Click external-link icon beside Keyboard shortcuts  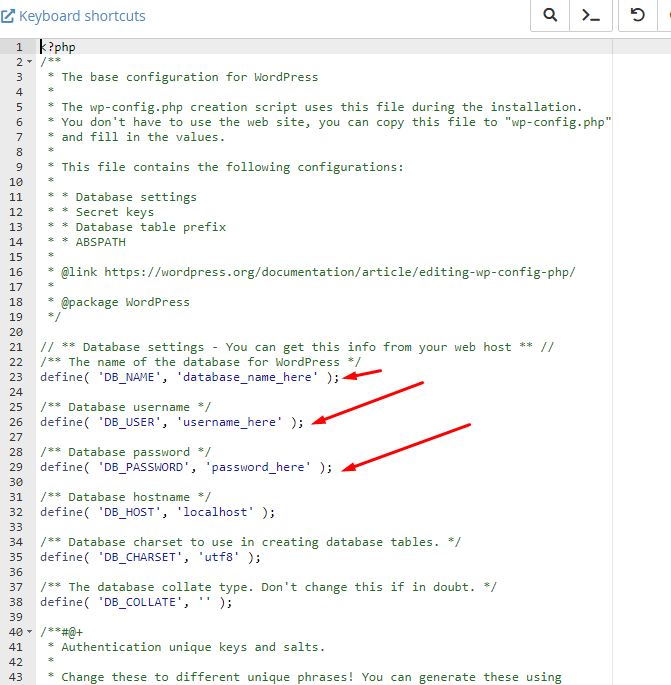coord(8,16)
